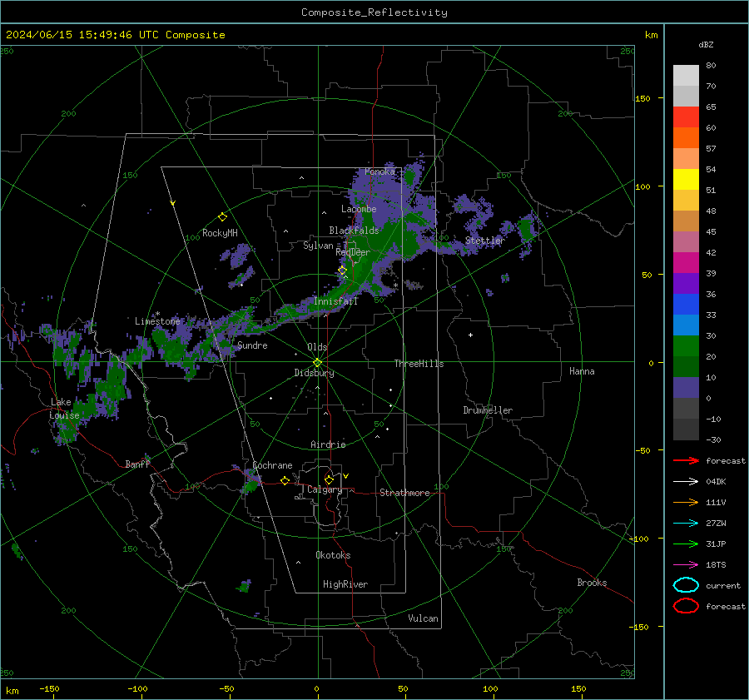This screenshot has width=749, height=700.
Task: Click the yellow diamond marker near RockyMH
Action: coord(222,217)
